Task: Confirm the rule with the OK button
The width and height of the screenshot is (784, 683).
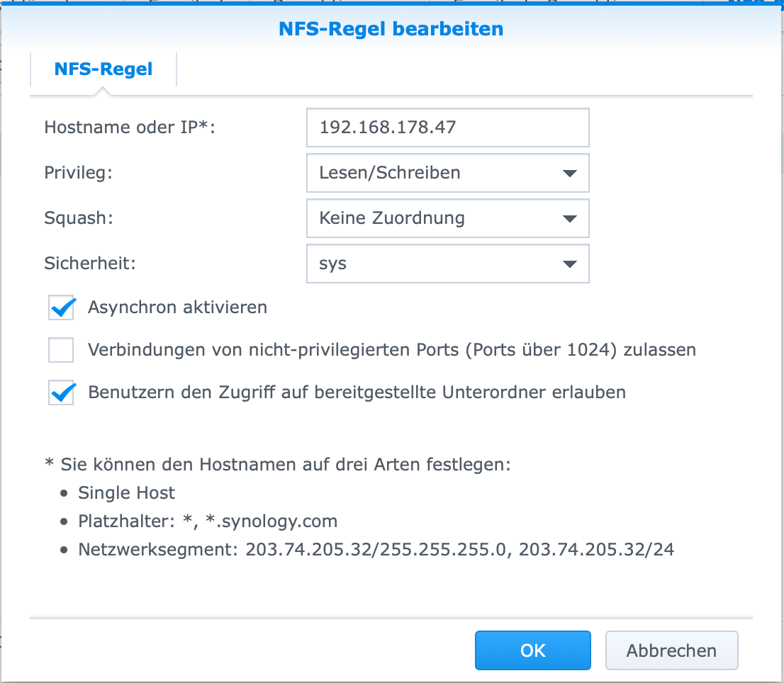Action: 532,650
